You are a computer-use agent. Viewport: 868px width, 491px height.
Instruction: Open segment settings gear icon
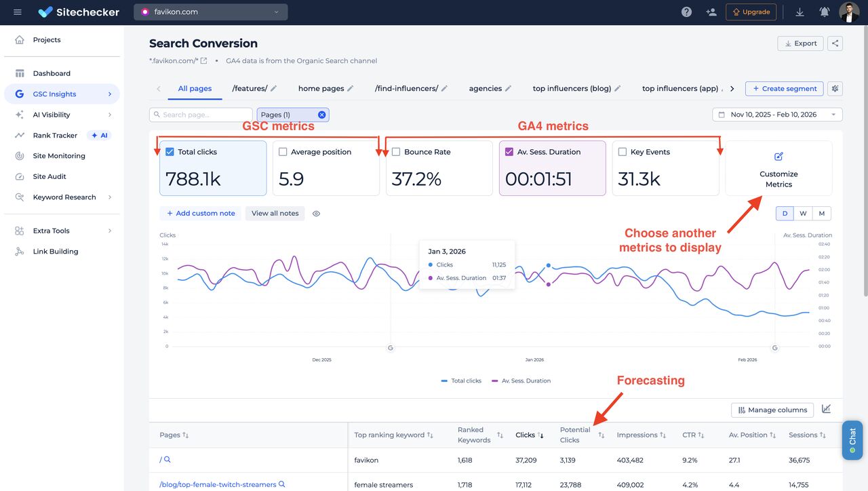click(835, 89)
